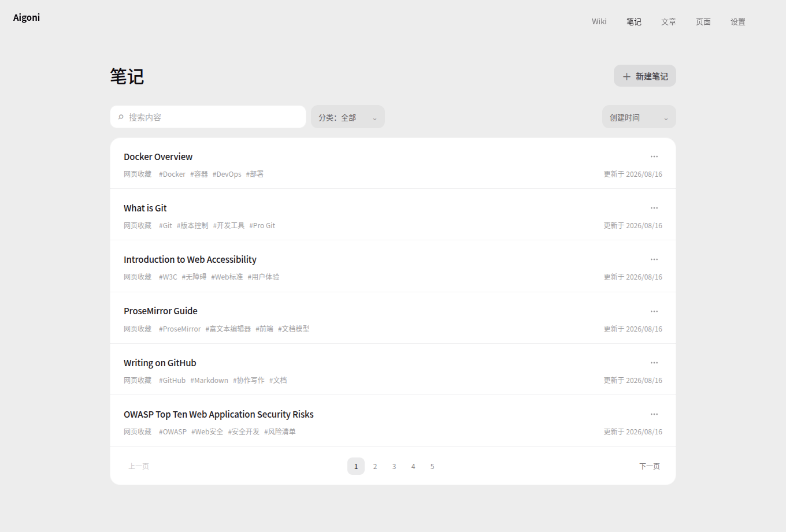786x532 pixels.
Task: Go to the 文章 tab
Action: pos(669,21)
